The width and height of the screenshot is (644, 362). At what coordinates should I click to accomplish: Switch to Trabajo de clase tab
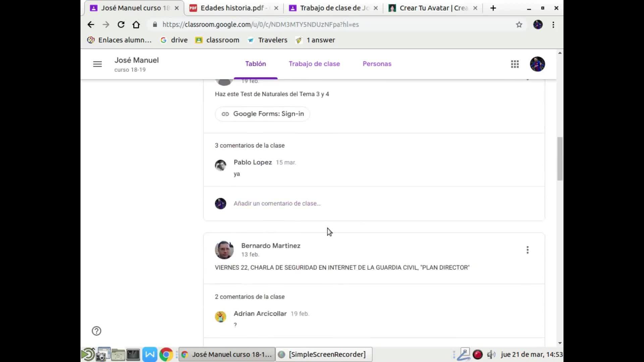coord(314,64)
